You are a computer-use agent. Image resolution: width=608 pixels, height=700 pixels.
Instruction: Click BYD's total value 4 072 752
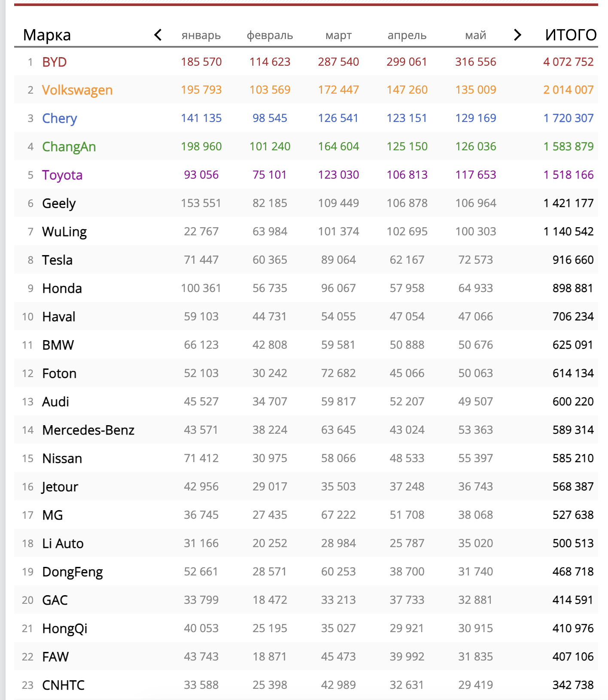[568, 62]
